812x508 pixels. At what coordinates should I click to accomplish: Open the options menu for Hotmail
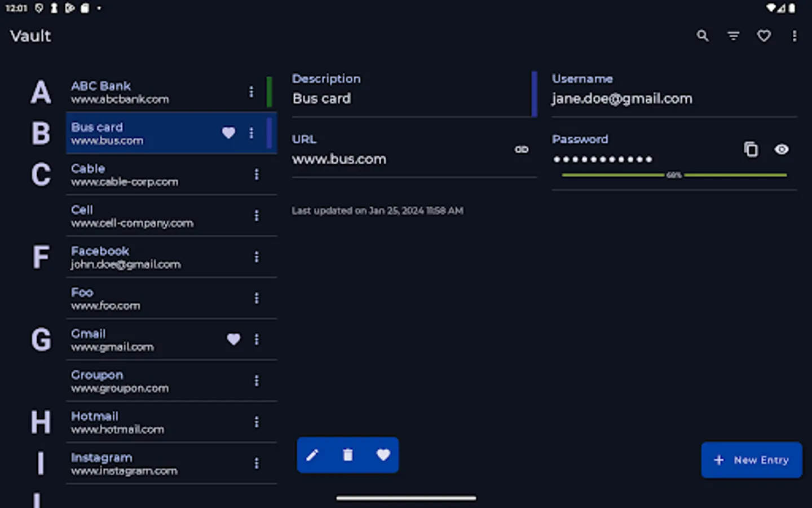(x=257, y=422)
